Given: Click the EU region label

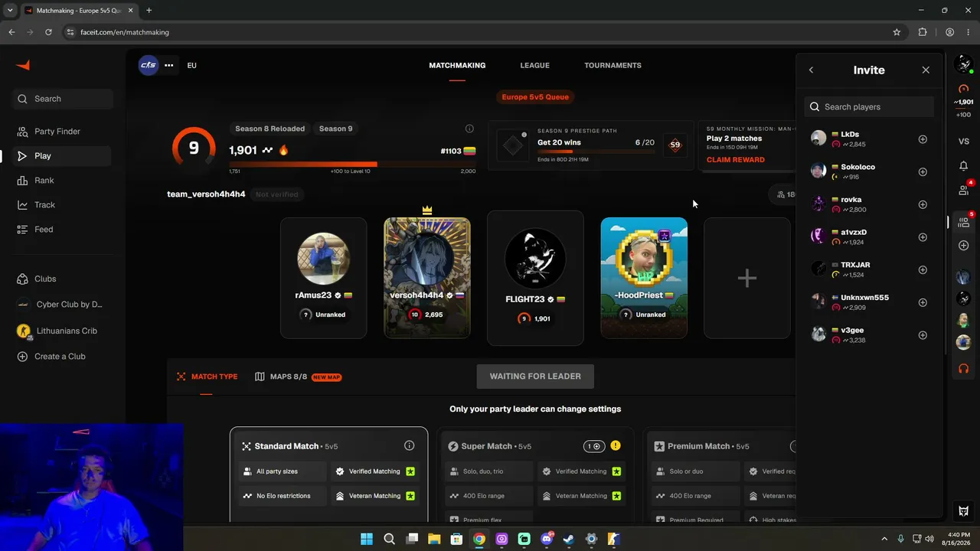Looking at the screenshot, I should tap(192, 66).
